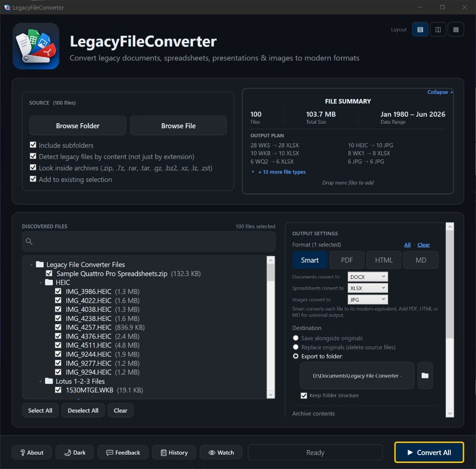
Task: Select the HTML format tab
Action: tap(383, 260)
